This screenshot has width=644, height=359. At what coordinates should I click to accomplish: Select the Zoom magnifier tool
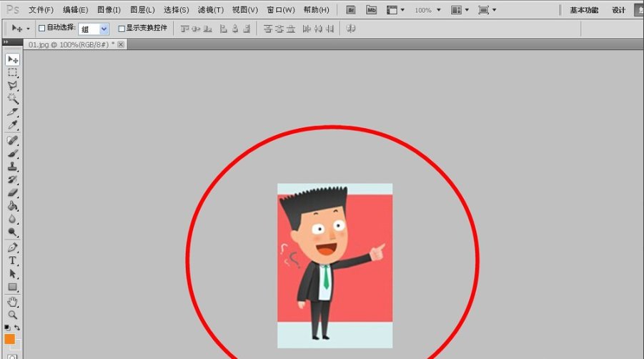coord(12,315)
